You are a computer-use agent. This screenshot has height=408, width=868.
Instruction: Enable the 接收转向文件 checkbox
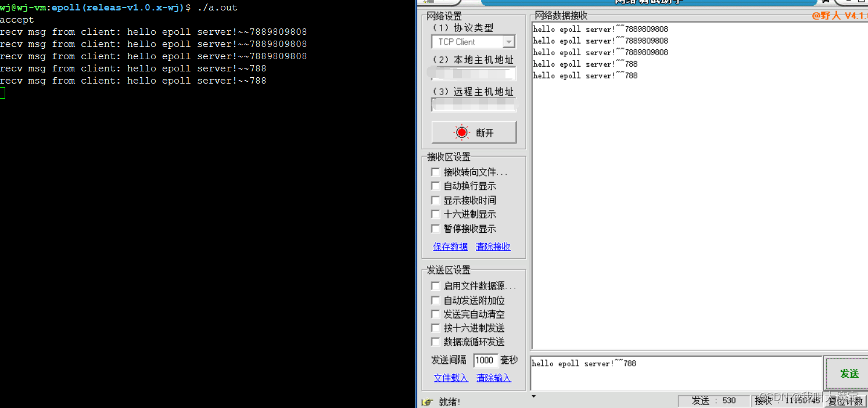coord(436,172)
